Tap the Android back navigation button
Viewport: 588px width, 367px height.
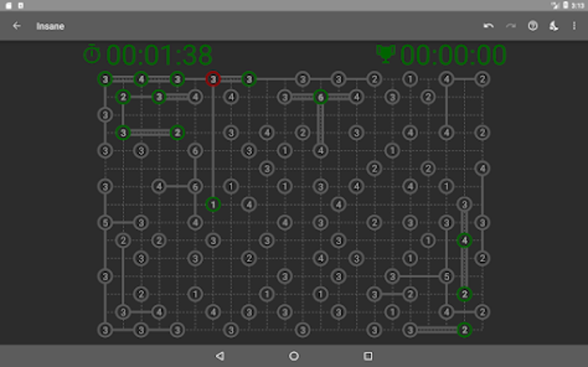pos(220,356)
